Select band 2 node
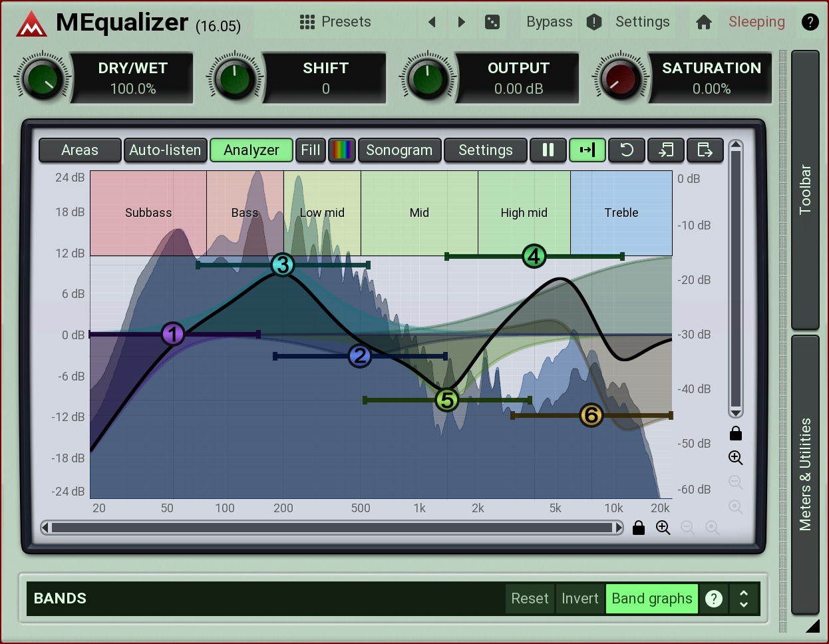 (x=360, y=356)
